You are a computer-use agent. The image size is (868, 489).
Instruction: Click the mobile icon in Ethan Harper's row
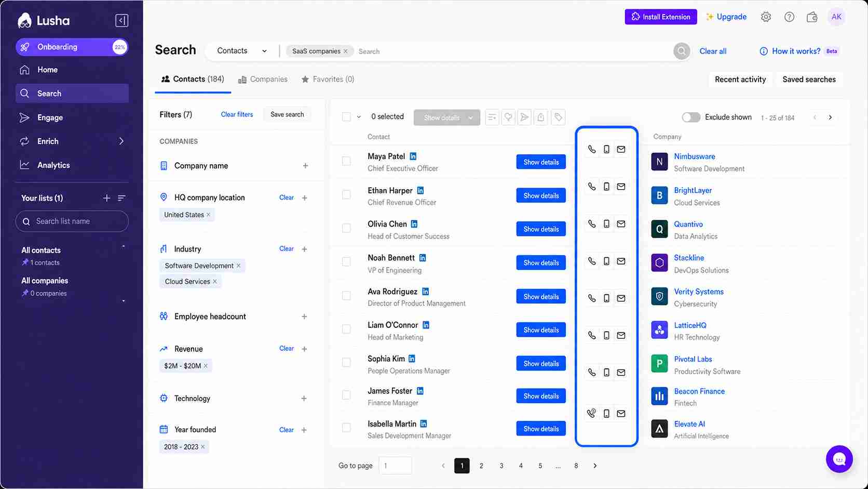606,187
